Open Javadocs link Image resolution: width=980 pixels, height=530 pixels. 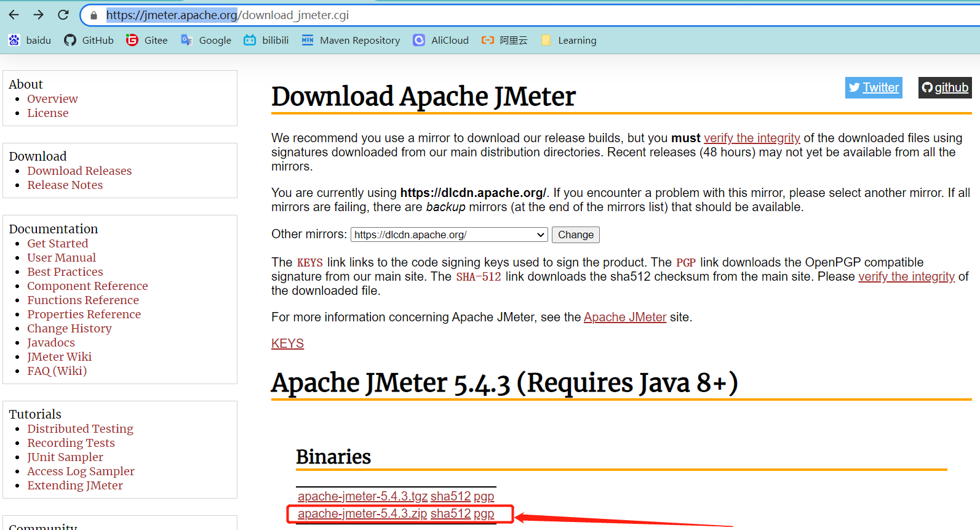(x=51, y=342)
